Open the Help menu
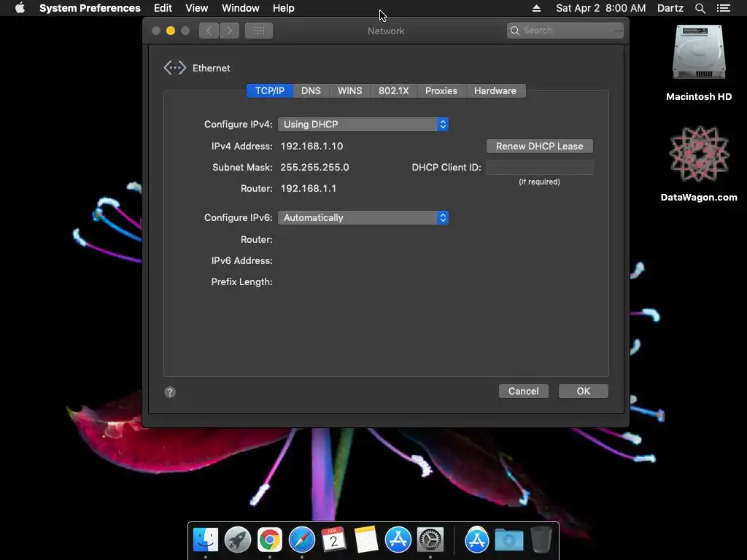The image size is (747, 560). click(284, 8)
